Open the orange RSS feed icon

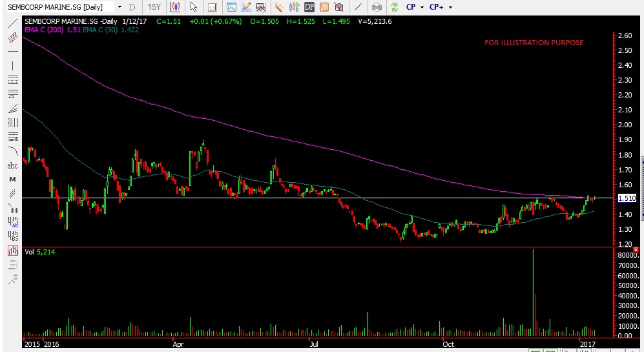(324, 7)
